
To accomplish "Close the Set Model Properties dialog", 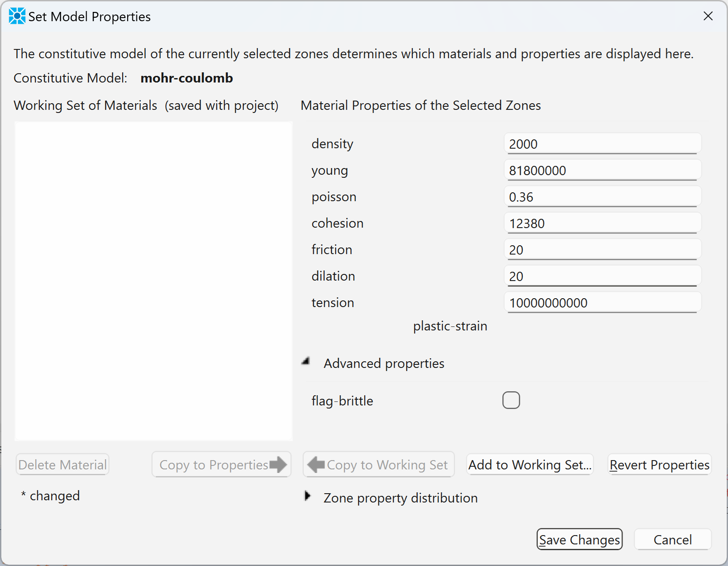I will pos(708,16).
